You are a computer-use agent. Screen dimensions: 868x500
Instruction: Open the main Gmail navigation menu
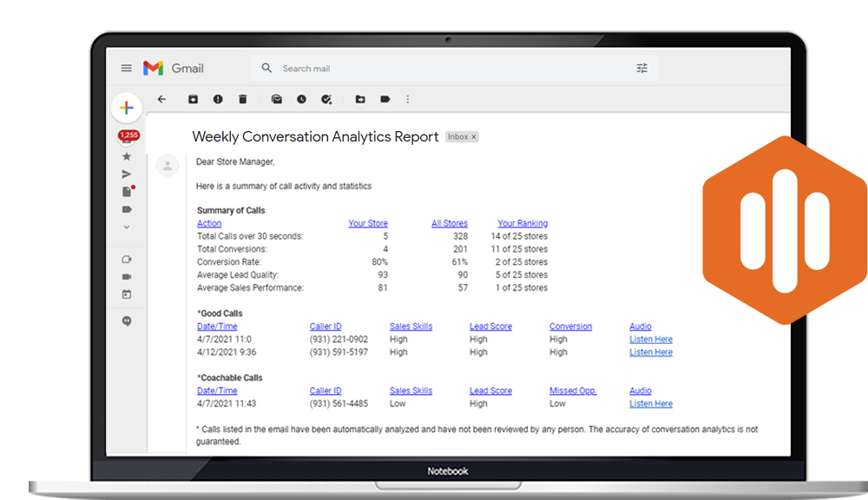126,68
